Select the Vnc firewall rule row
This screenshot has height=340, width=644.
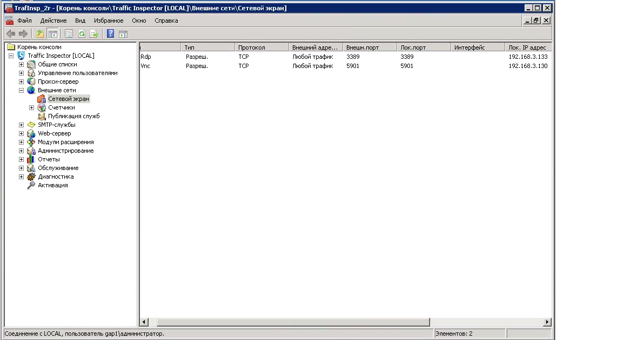(x=345, y=66)
